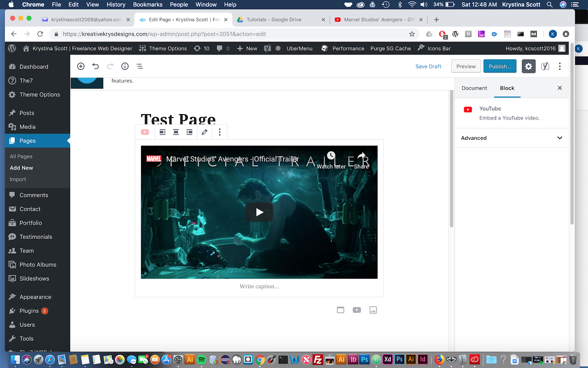Screen dimensions: 588x368
Task: Switch to the Block tab
Action: click(507, 88)
